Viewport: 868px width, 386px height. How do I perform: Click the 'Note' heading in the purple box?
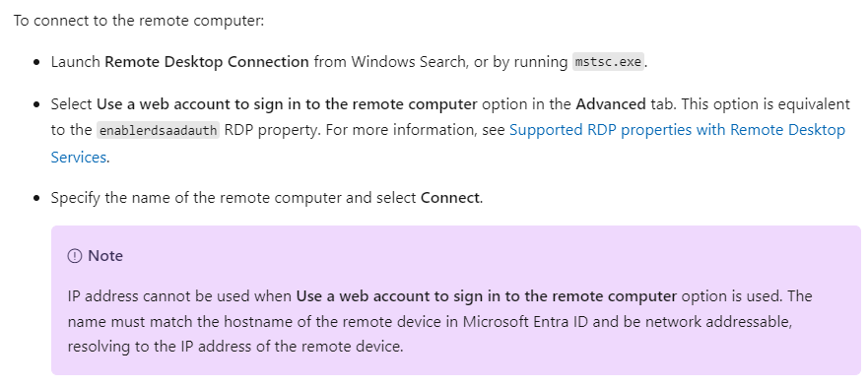tap(105, 256)
